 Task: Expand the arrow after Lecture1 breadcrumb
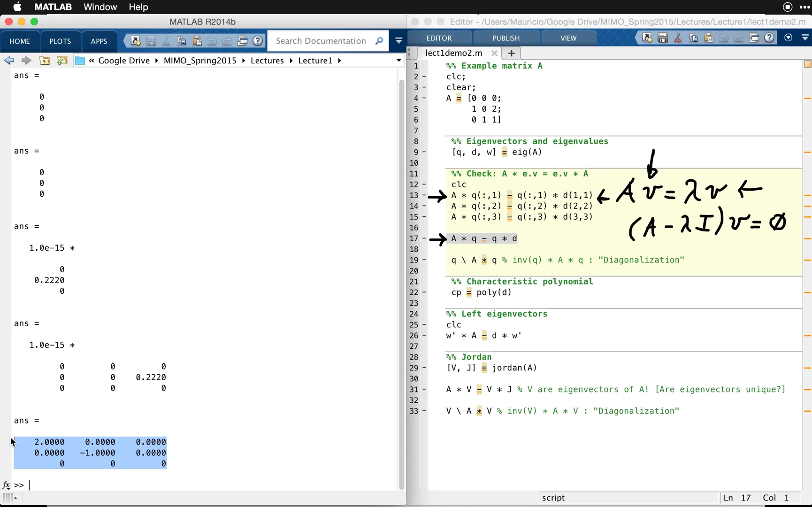point(339,61)
